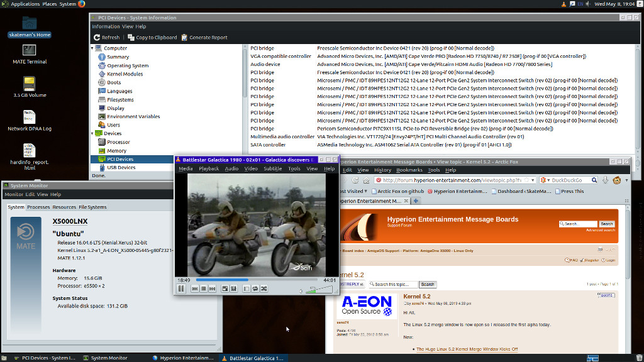Open VLC Media menu
644x362 pixels.
186,168
